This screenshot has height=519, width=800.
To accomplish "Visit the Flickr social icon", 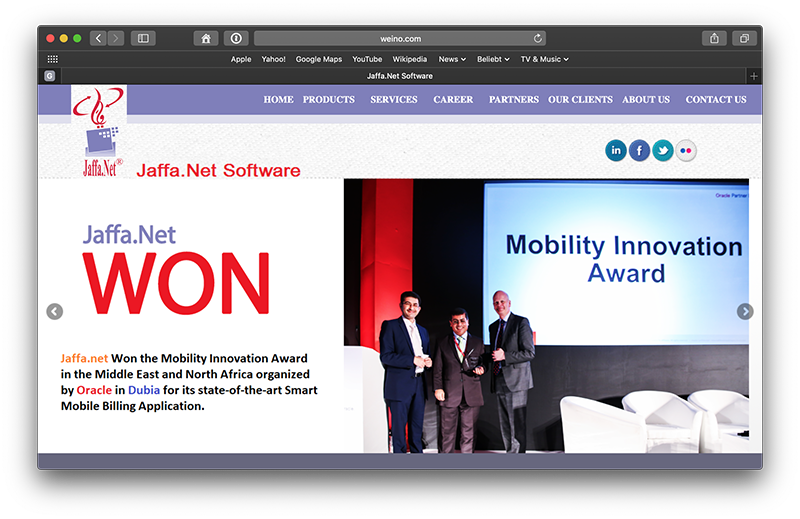I will 686,151.
